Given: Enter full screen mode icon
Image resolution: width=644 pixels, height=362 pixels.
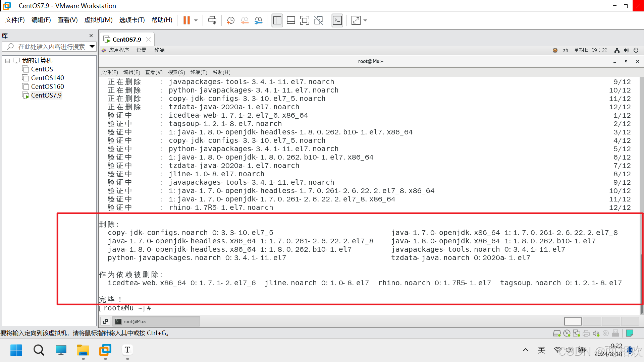Looking at the screenshot, I should (x=305, y=20).
